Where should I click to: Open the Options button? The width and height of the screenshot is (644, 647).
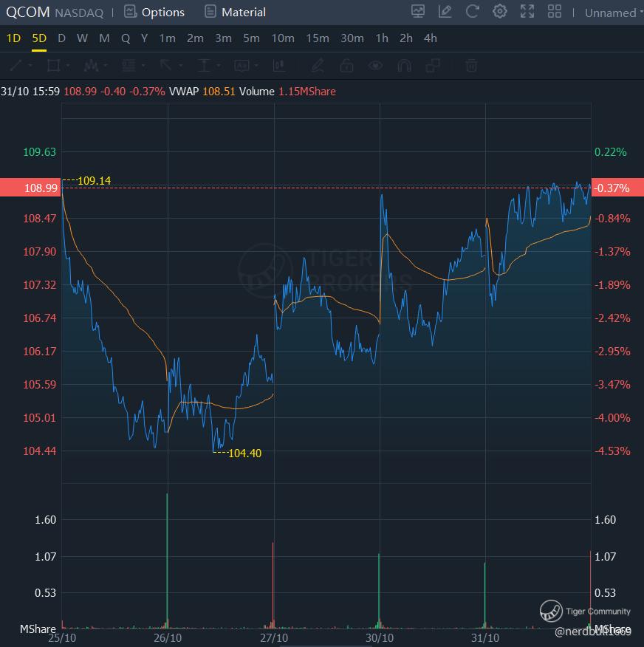point(154,12)
